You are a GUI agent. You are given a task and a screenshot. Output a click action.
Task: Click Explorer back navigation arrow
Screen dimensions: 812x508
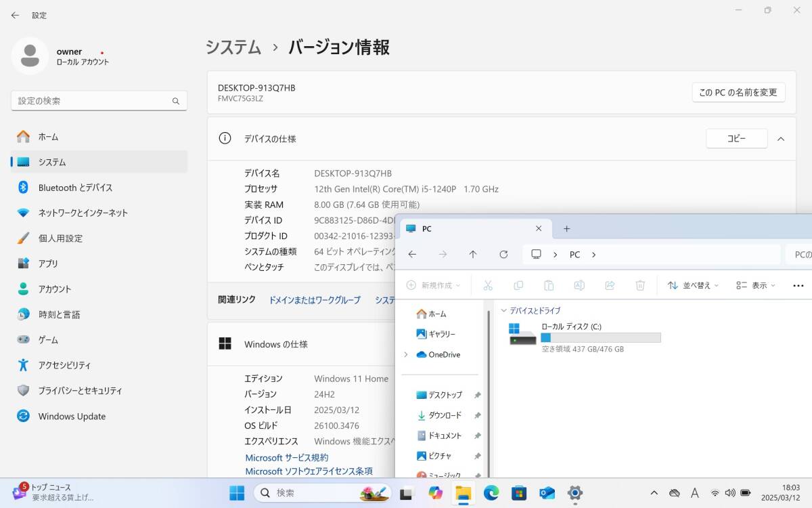[412, 255]
